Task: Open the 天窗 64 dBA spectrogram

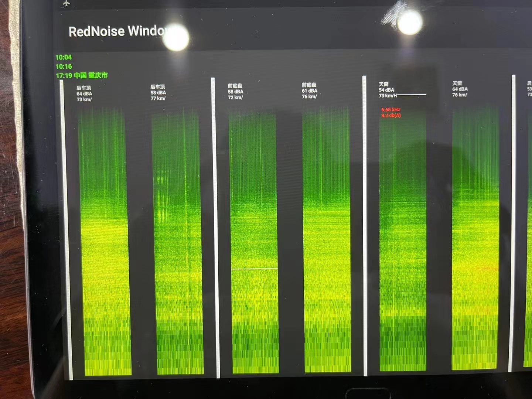Action: [475, 238]
